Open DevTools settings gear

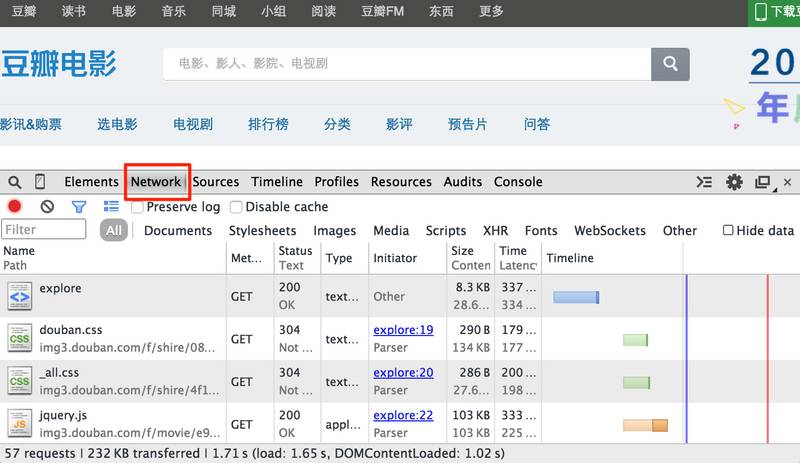pos(734,182)
